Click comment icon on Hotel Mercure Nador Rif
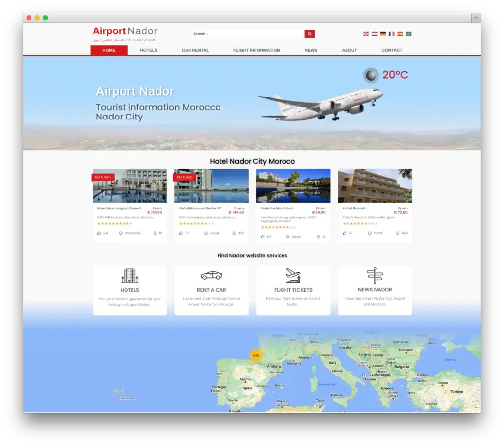Screen dimensions: 504x446 coord(206,233)
